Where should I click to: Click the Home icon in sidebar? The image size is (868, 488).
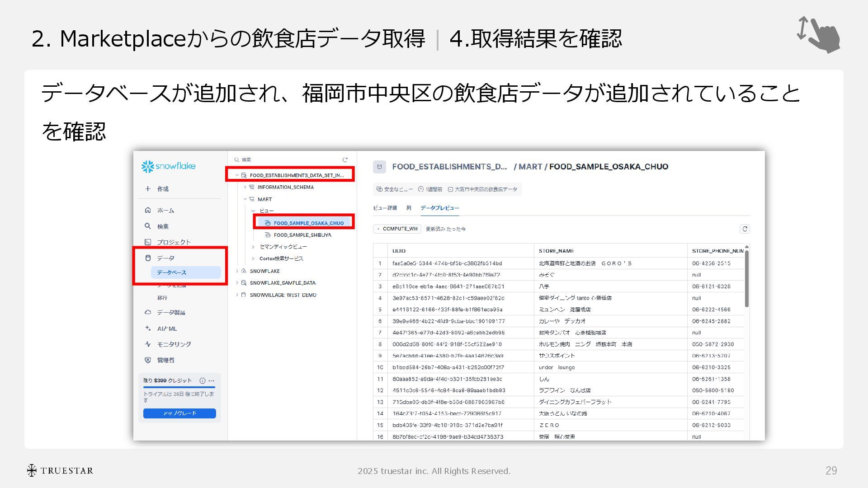[x=148, y=210]
